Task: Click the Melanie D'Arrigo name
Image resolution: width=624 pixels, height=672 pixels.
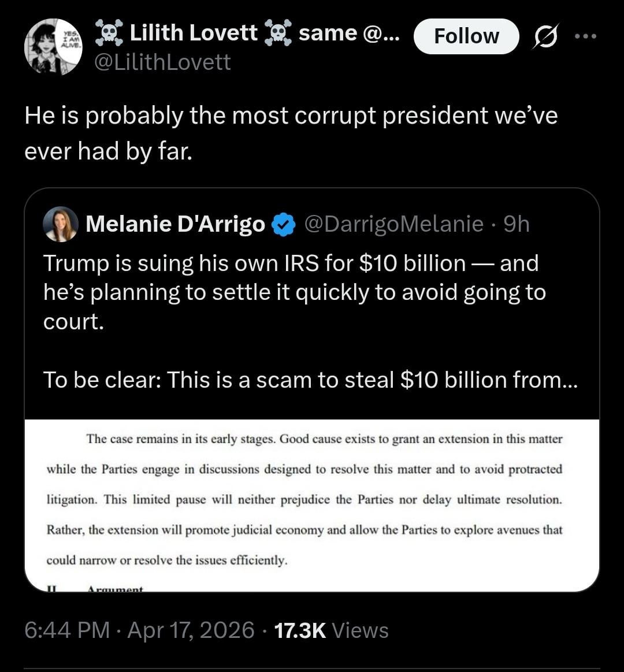Action: [x=175, y=224]
